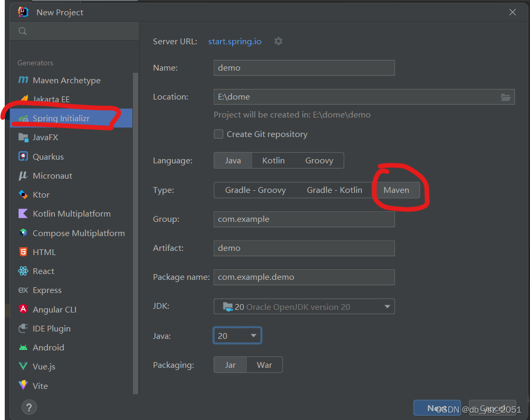This screenshot has width=530, height=420.
Task: Select Micronaut generator
Action: pos(71,175)
